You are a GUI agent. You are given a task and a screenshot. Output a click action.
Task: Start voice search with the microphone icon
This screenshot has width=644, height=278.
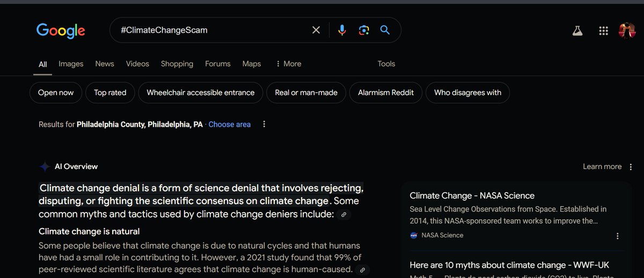(x=342, y=30)
